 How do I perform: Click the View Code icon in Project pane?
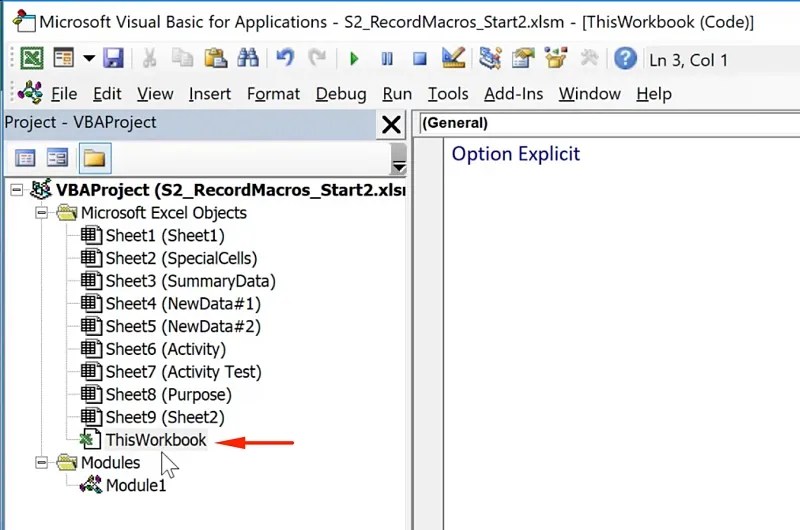click(x=25, y=158)
